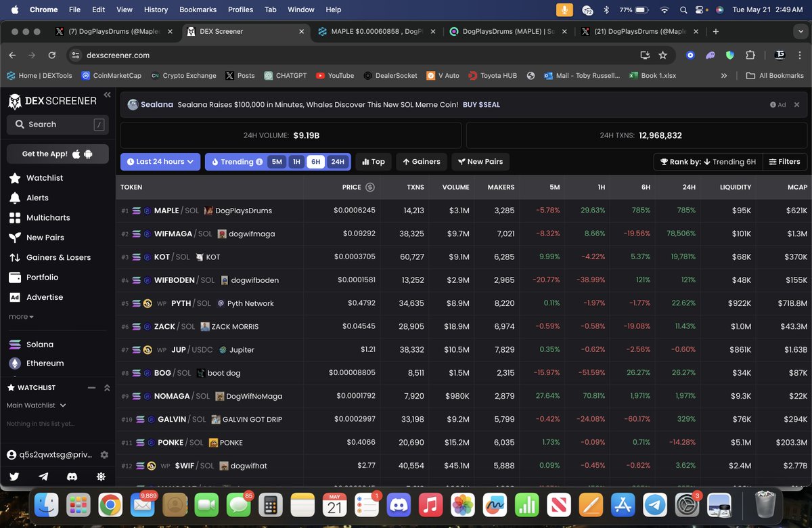Screen dimensions: 812x528
Task: Open DEX Screener's Twitter page
Action: [16, 477]
